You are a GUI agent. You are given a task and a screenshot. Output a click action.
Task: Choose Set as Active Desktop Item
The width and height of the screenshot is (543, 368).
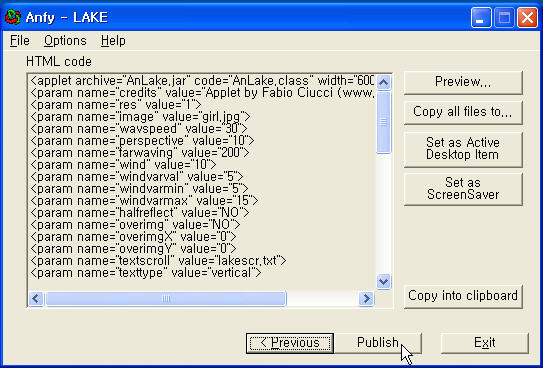click(x=463, y=149)
